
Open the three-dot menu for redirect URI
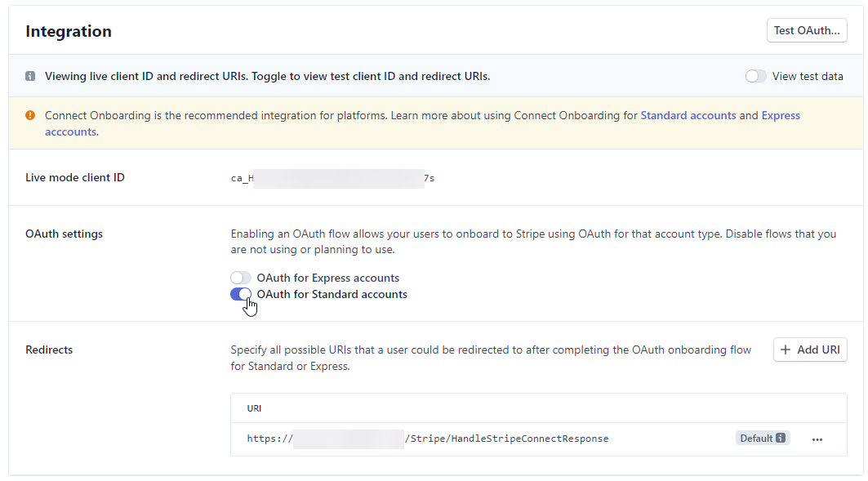817,439
